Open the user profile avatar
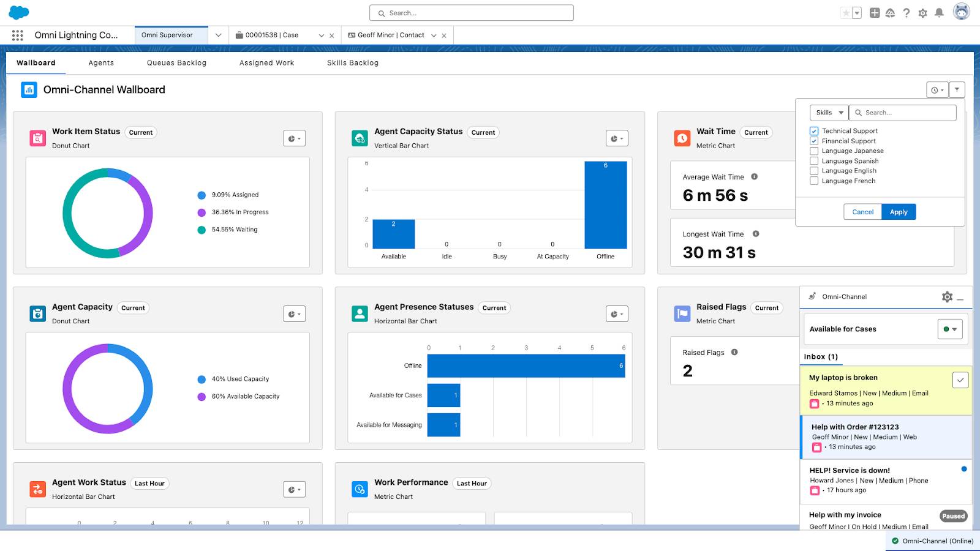 (962, 12)
